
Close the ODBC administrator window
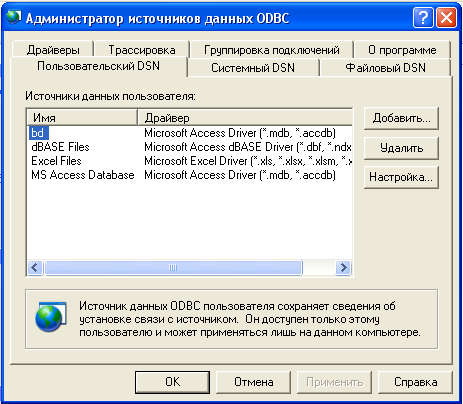pyautogui.click(x=446, y=17)
